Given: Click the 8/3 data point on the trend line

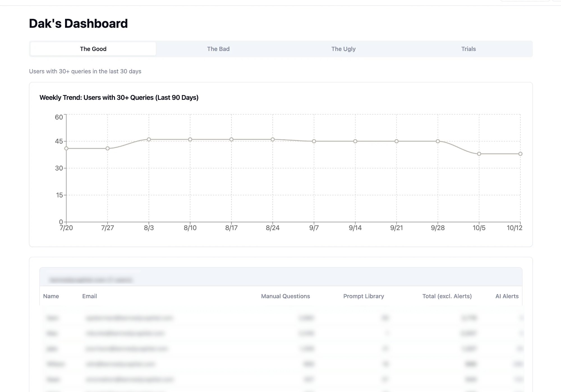Looking at the screenshot, I should tap(149, 139).
